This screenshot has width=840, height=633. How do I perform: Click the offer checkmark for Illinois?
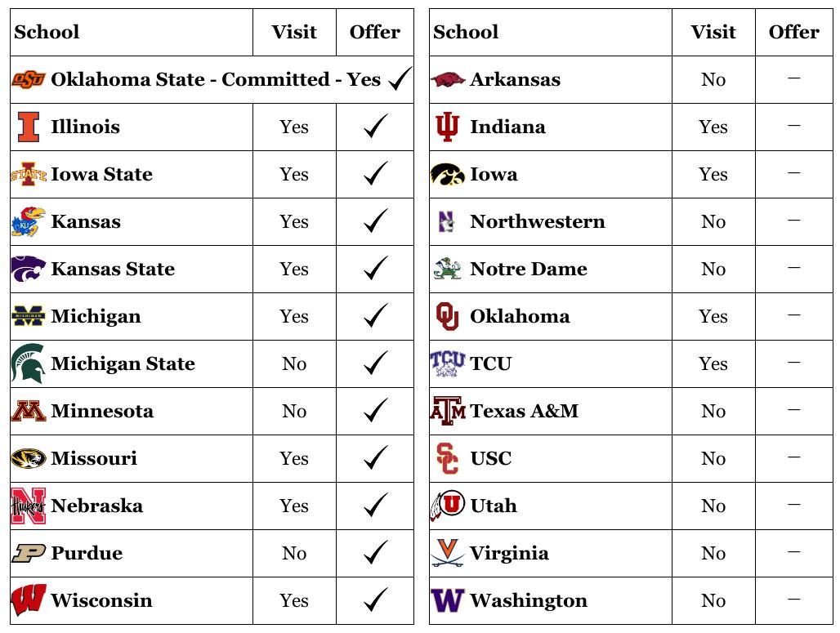tap(375, 127)
